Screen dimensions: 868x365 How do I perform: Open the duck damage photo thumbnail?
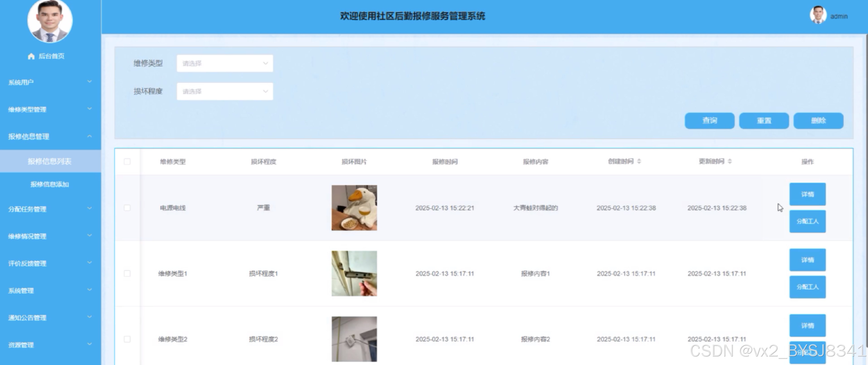click(x=354, y=208)
